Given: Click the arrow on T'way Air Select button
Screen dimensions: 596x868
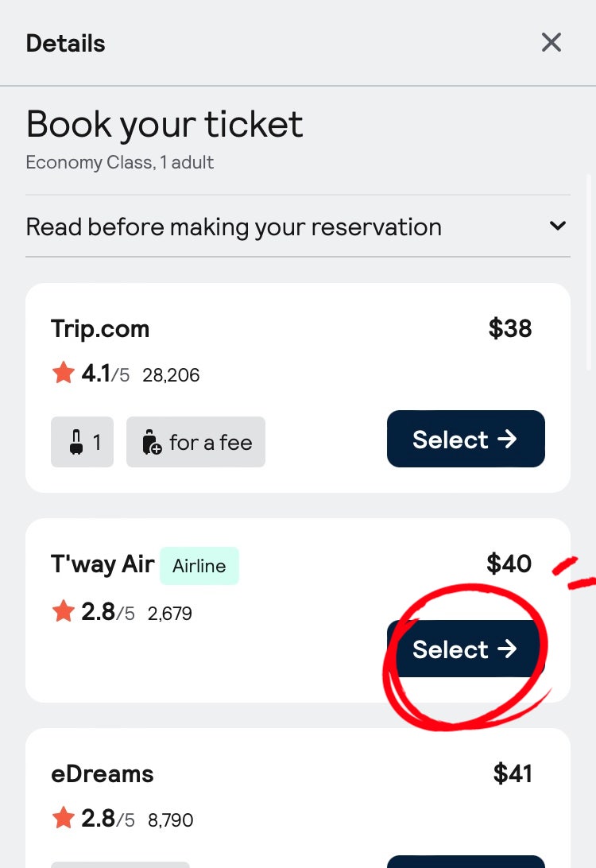Looking at the screenshot, I should (x=507, y=649).
